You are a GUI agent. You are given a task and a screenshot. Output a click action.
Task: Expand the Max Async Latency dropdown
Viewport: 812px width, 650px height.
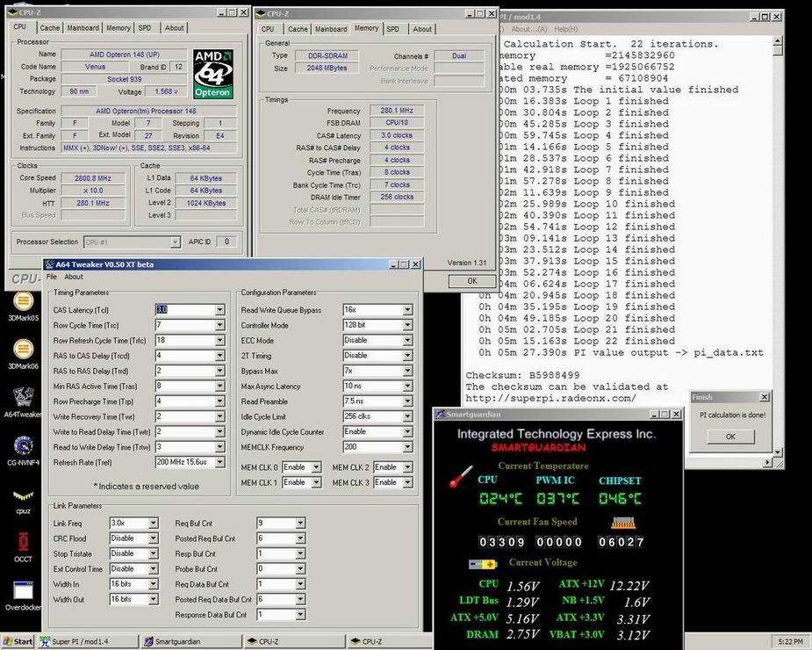click(407, 386)
